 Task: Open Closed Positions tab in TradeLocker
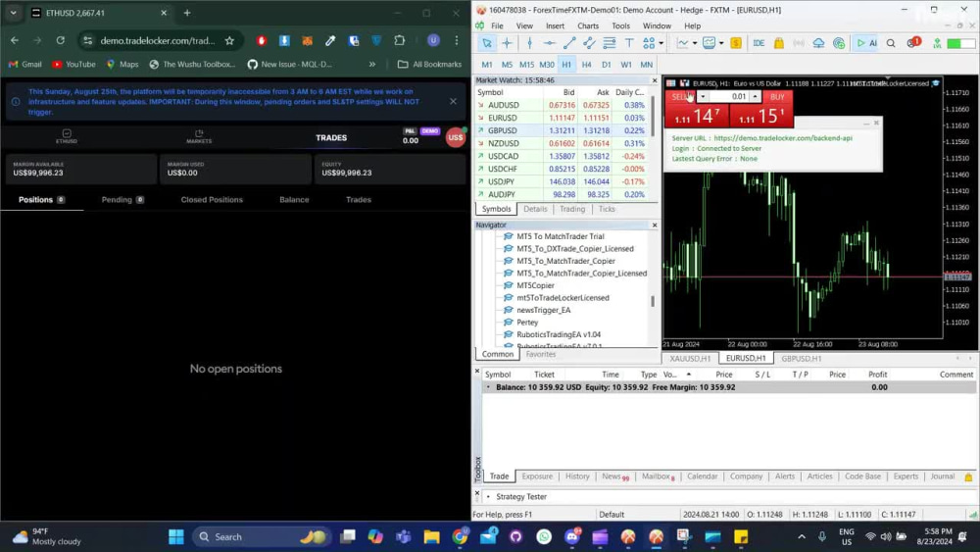tap(212, 200)
